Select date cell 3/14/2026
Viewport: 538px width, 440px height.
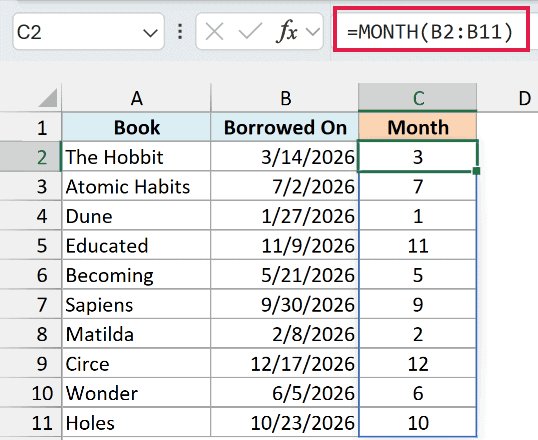point(285,157)
